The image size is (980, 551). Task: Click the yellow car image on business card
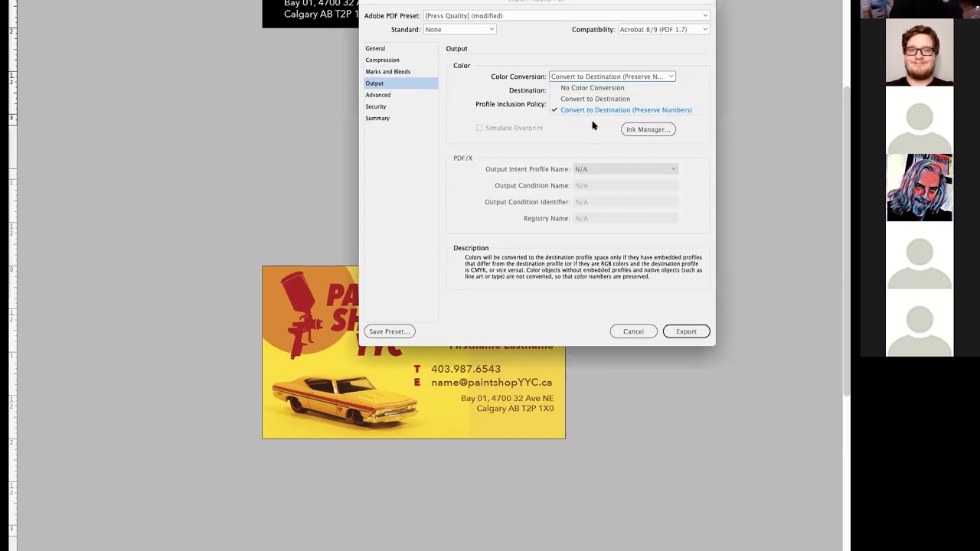(x=345, y=400)
